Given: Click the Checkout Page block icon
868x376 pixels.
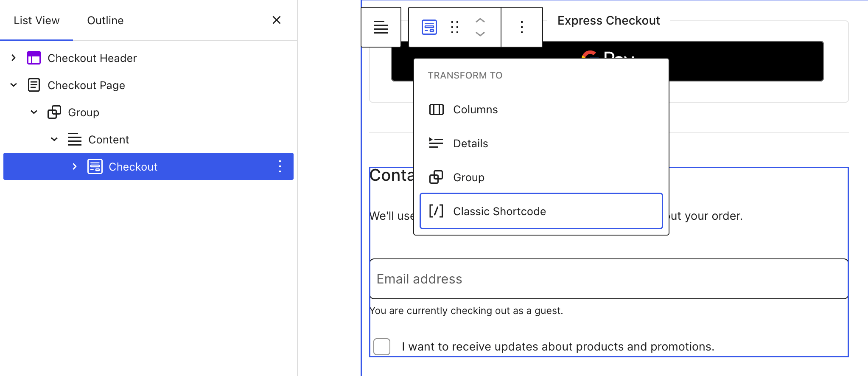Looking at the screenshot, I should coord(34,85).
